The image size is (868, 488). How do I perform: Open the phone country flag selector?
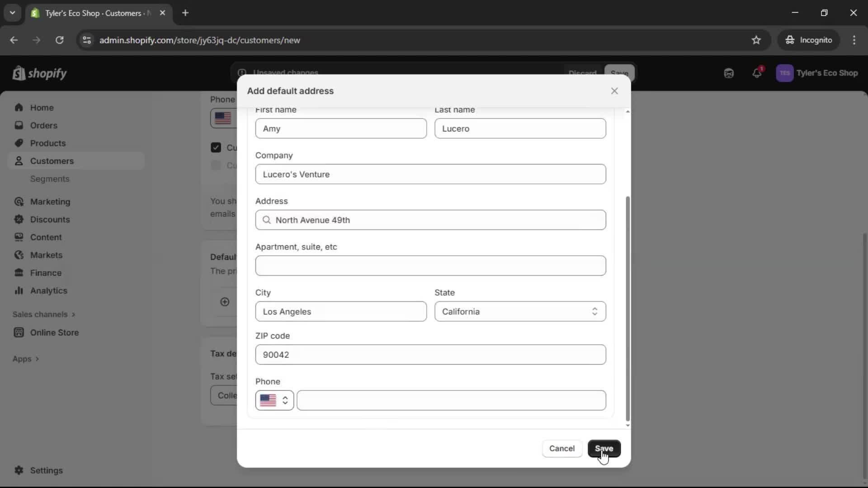point(274,400)
